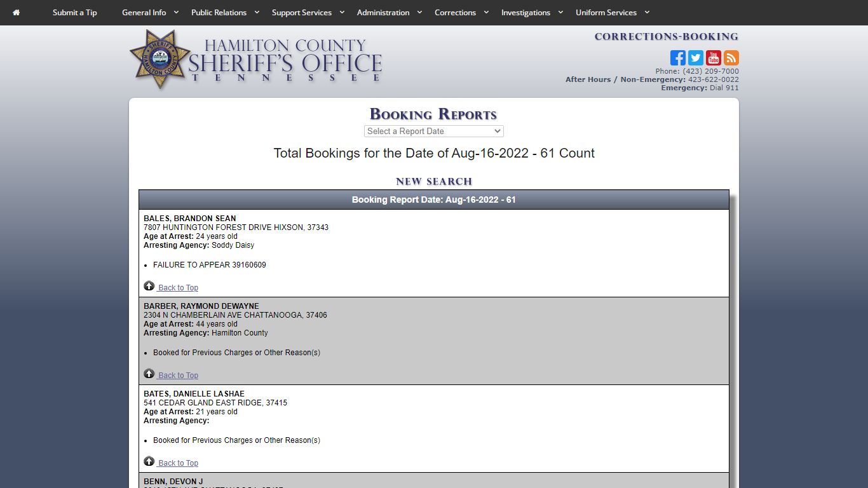Viewport: 868px width, 488px height.
Task: Click name Benn, Devon J
Action: [x=173, y=482]
